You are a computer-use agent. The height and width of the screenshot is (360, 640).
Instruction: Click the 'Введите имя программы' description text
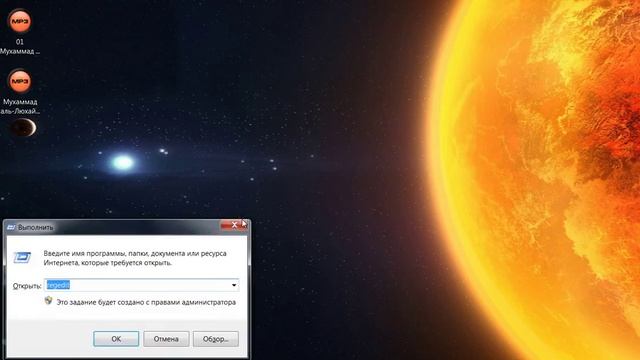pos(135,258)
